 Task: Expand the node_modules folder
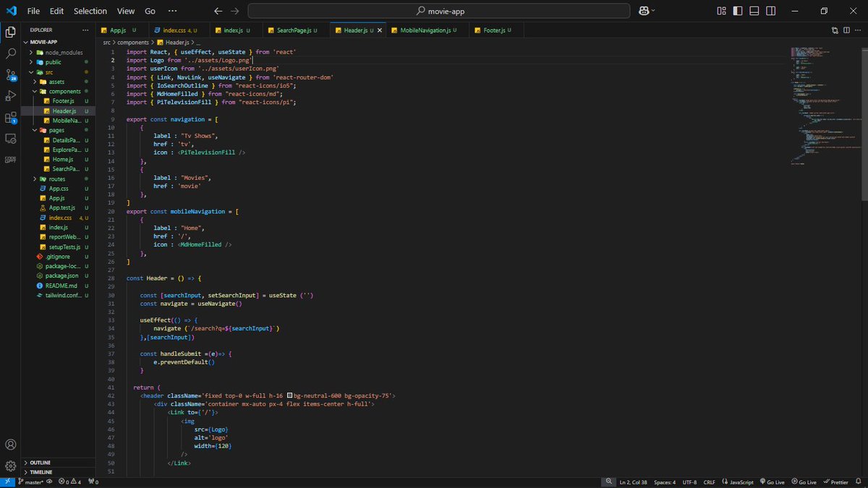58,52
